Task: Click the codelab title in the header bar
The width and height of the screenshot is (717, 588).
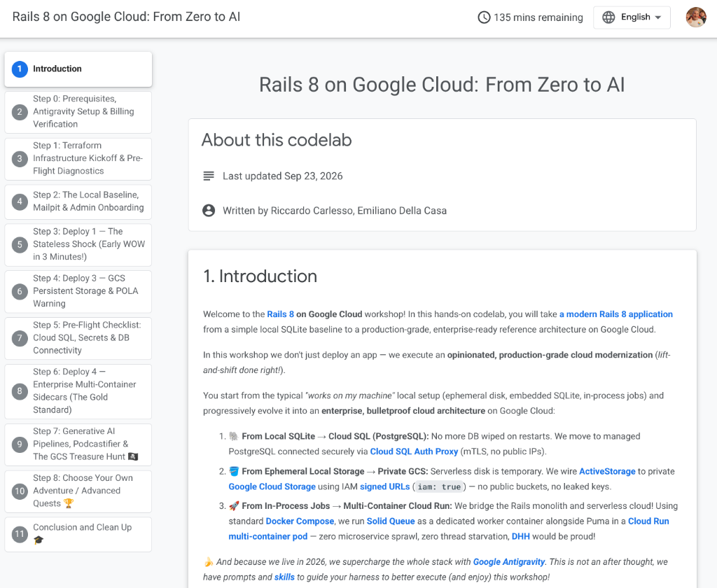Action: [x=126, y=17]
